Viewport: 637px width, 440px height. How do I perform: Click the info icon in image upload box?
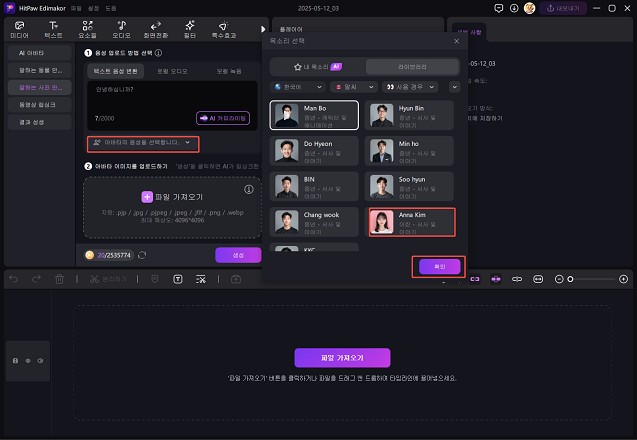[249, 189]
